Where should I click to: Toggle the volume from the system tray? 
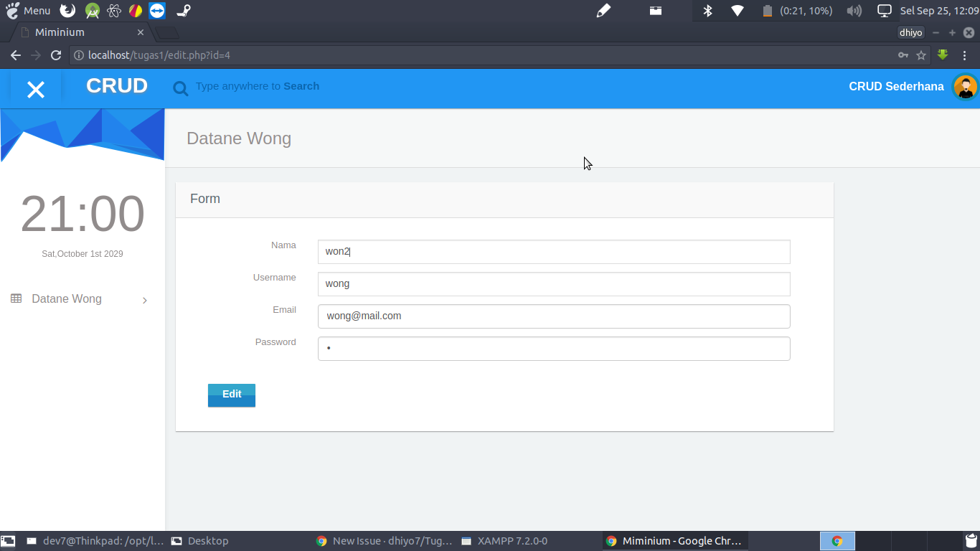[854, 11]
